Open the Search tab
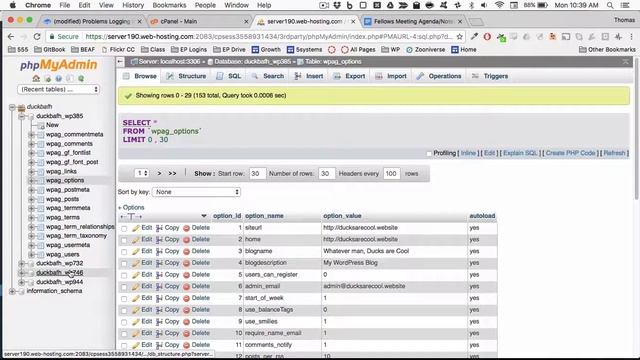Viewport: 640px width, 360px height. point(268,76)
